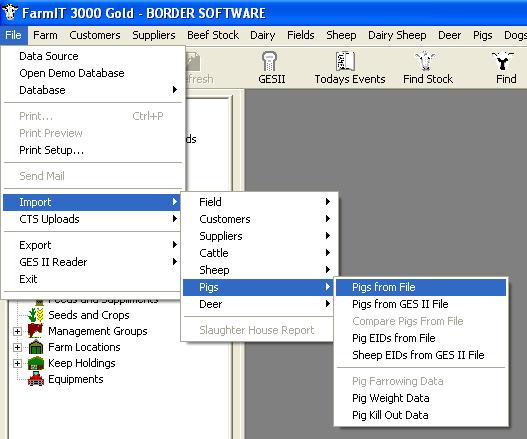Click the Find toolbar icon
Screen dimensions: 527x439
click(x=503, y=61)
